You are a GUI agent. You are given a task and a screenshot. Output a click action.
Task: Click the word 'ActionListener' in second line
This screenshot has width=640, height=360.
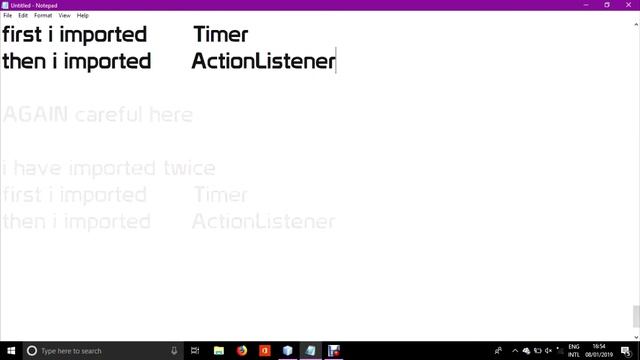click(x=264, y=61)
